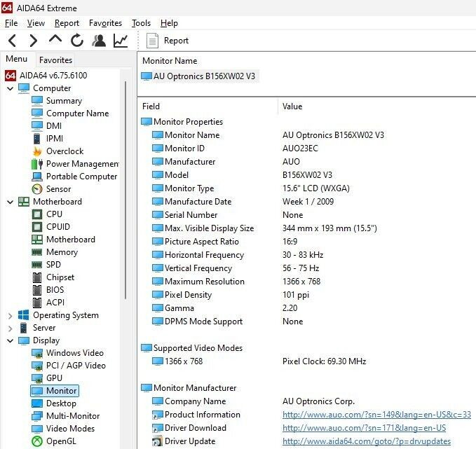Open the Product Information auo.com link
Image resolution: width=476 pixels, height=449 pixels.
point(376,415)
